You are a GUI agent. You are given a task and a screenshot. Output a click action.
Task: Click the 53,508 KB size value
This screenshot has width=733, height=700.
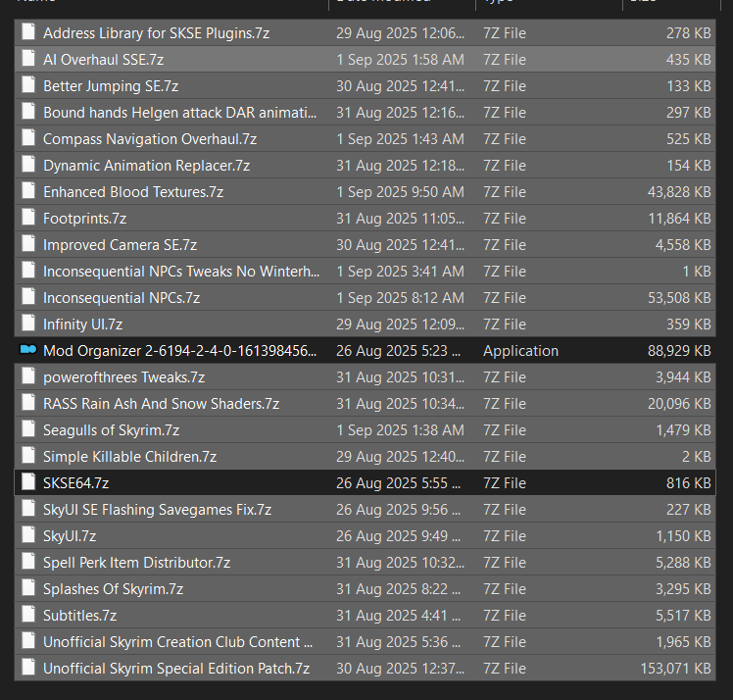(679, 298)
